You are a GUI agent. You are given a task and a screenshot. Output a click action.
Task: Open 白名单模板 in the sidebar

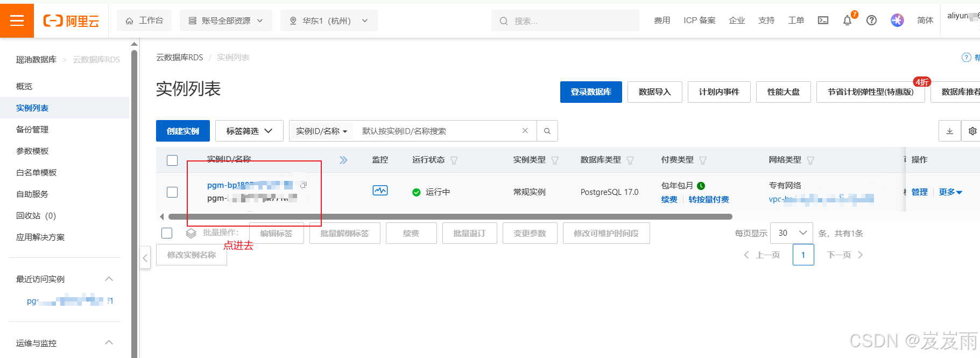37,172
